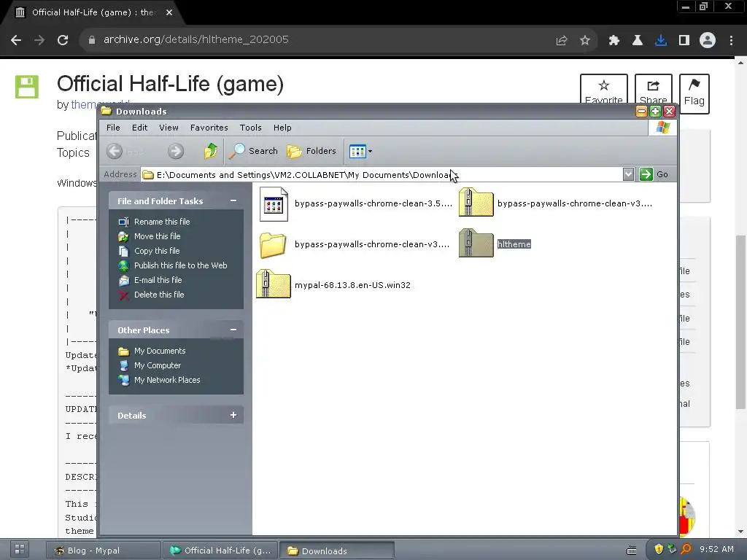Click the address bar path field

381,174
